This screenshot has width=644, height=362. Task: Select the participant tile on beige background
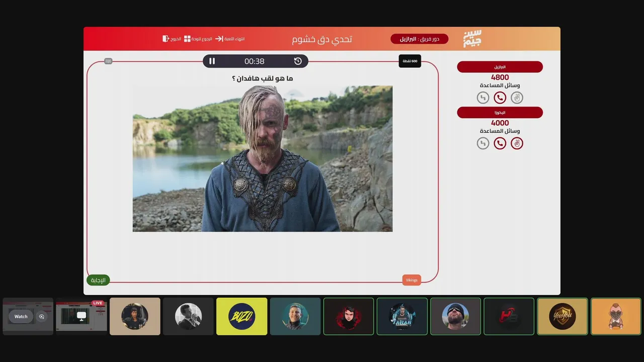tap(135, 316)
